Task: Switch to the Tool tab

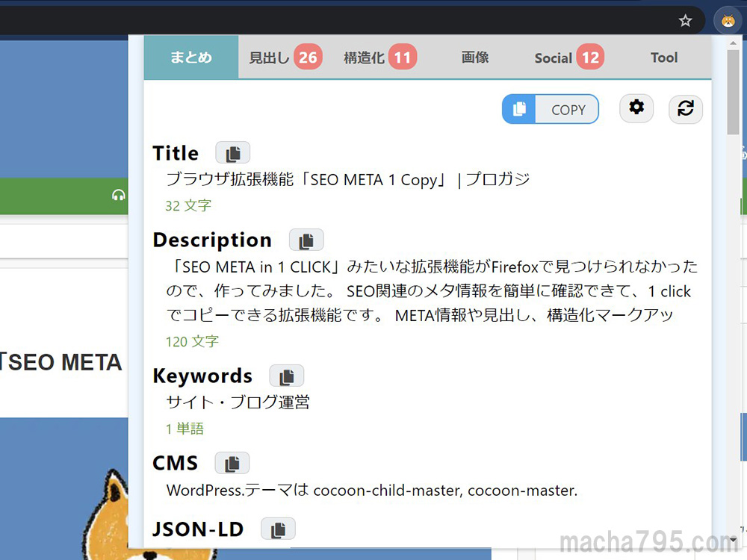Action: pyautogui.click(x=663, y=57)
